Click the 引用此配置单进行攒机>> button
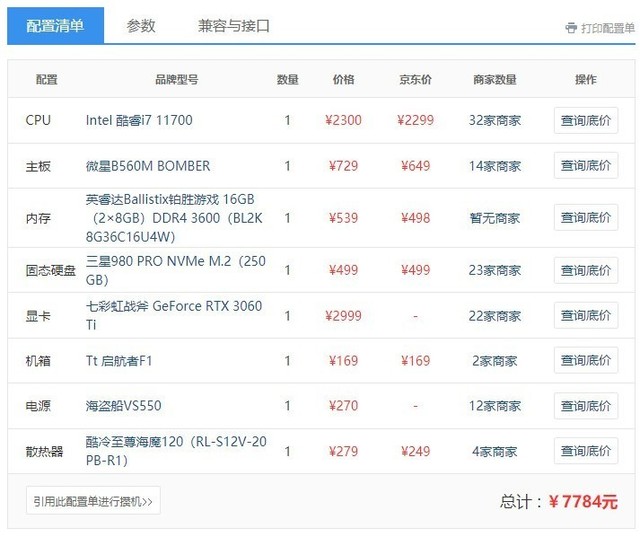This screenshot has width=640, height=537. [93, 501]
